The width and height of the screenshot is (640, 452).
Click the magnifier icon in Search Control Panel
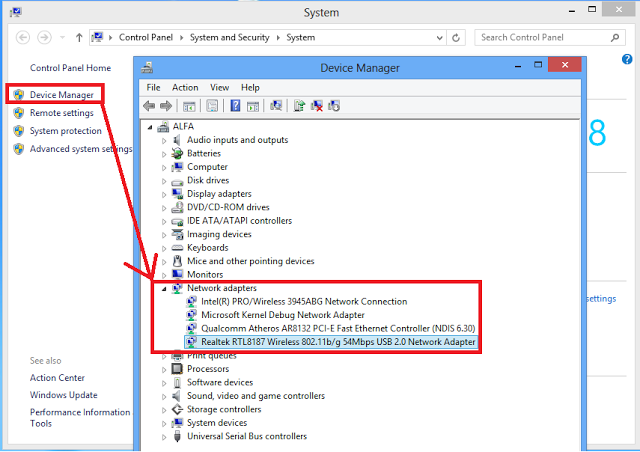click(615, 38)
